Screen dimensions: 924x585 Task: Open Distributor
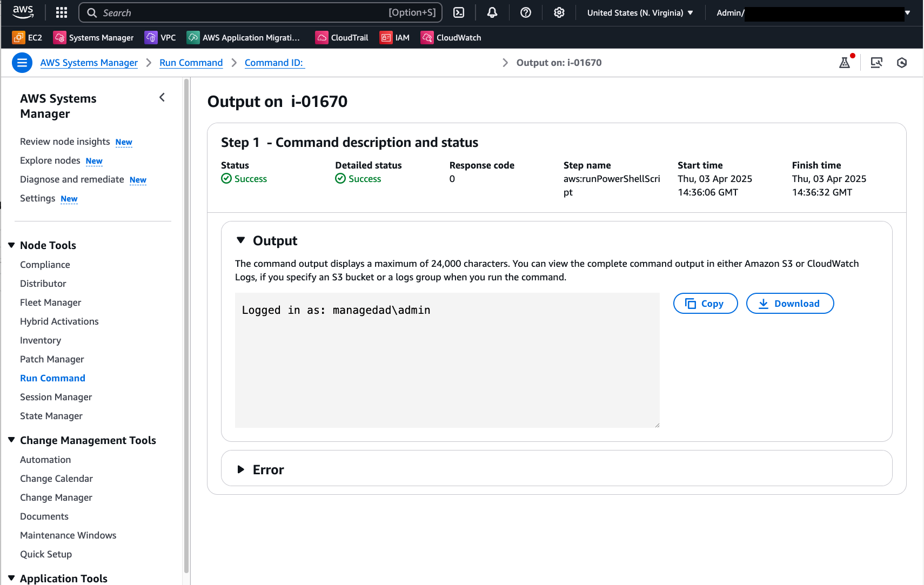click(43, 284)
